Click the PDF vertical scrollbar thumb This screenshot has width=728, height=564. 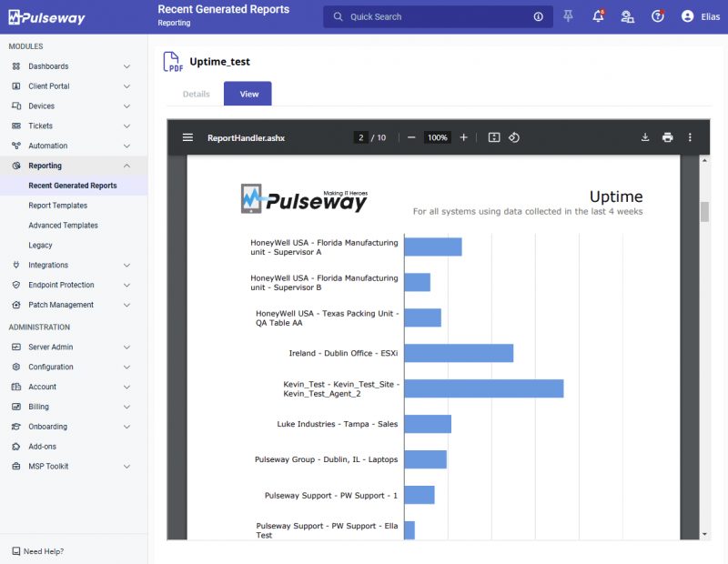click(x=704, y=212)
